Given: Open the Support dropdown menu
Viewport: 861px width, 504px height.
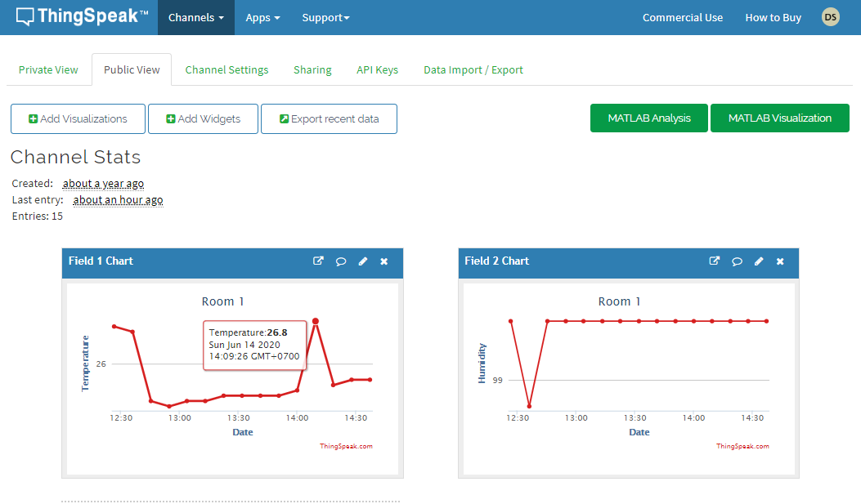Looking at the screenshot, I should (325, 17).
